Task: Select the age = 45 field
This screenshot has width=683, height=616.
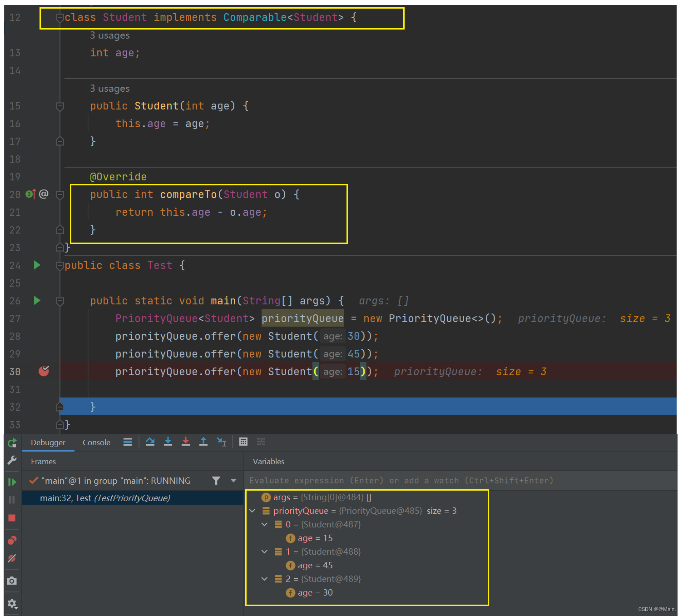Action: point(310,566)
